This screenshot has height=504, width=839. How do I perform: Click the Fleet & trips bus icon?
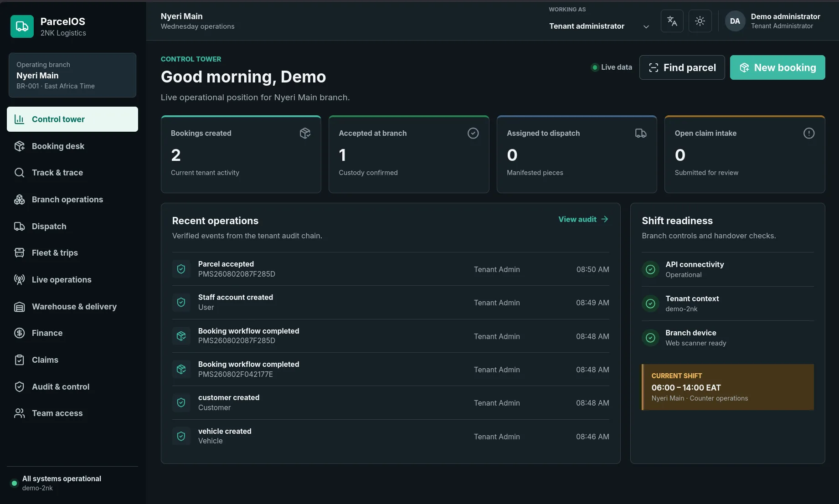point(19,253)
